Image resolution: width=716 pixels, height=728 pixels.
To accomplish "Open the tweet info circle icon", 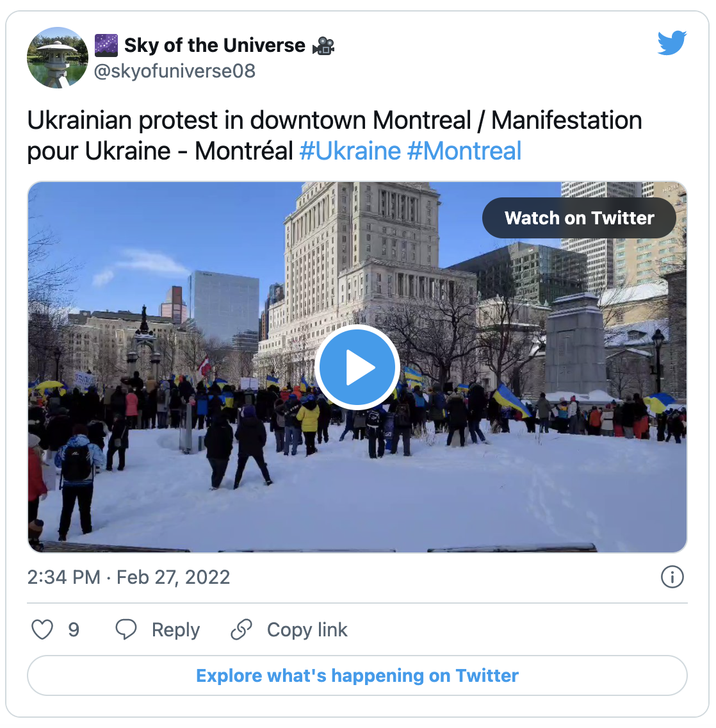I will pyautogui.click(x=672, y=577).
